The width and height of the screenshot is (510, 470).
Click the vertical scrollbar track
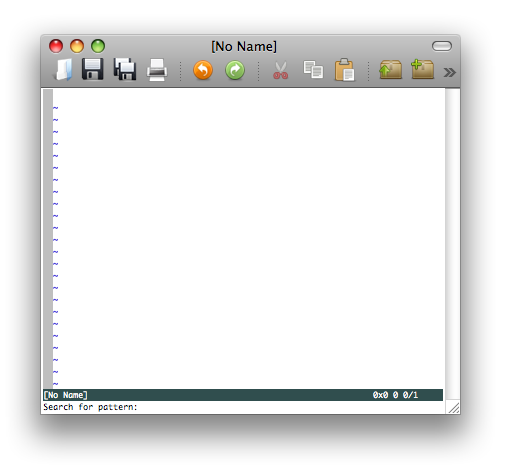[x=453, y=243]
